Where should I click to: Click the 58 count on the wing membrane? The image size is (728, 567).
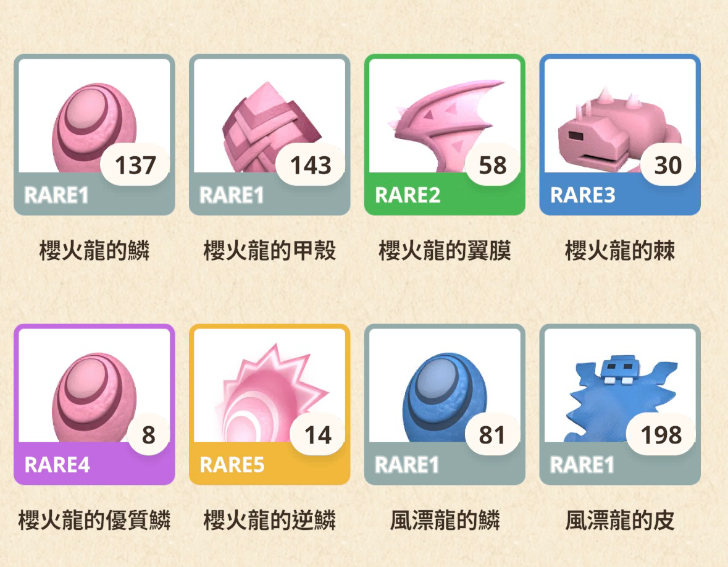click(x=493, y=165)
